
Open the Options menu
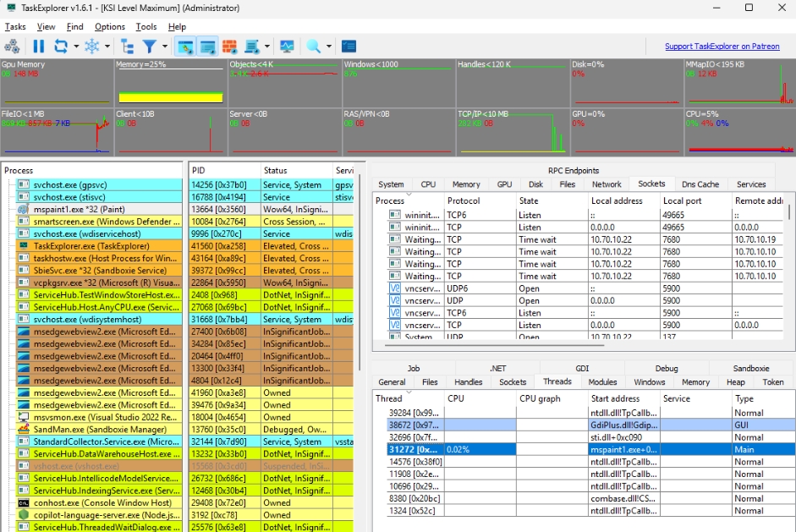110,27
